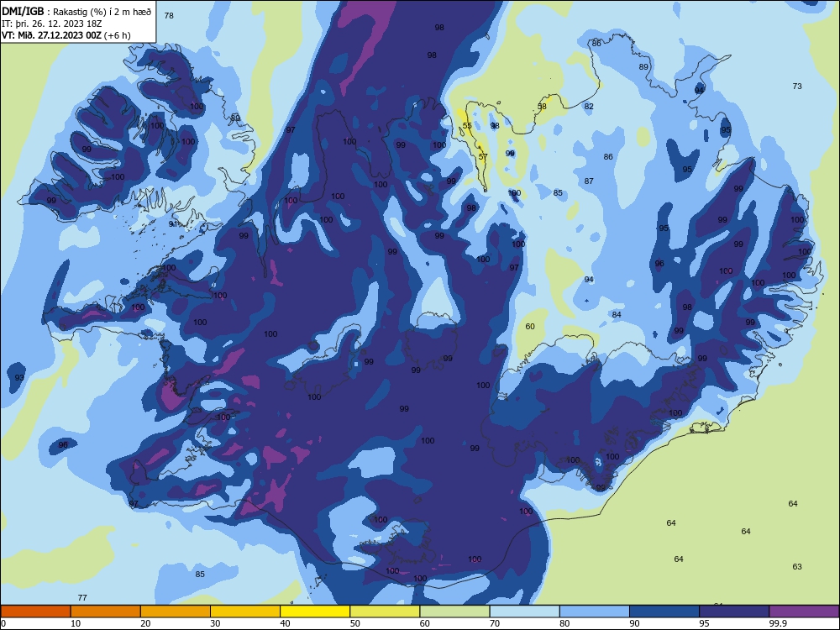
Task: Click the humidity value '87' on the map
Action: point(590,181)
